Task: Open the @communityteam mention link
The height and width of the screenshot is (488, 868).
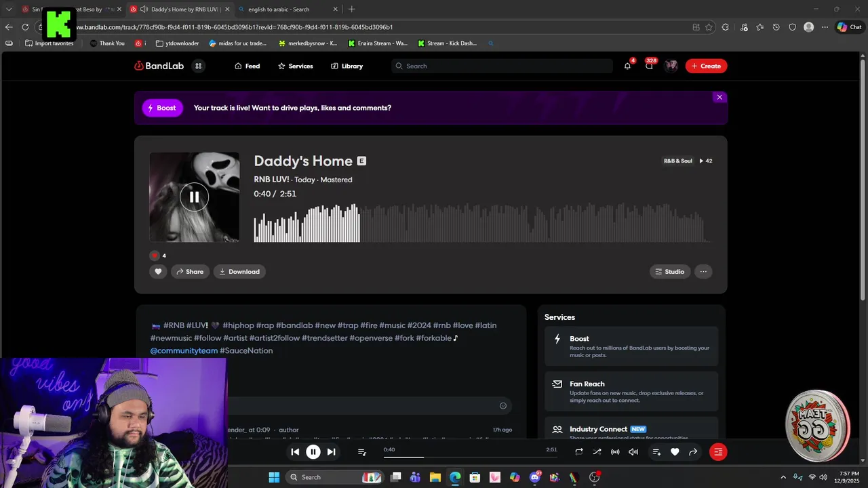Action: [x=184, y=350]
